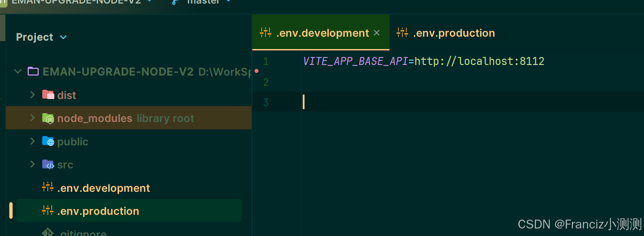Click the 'library root' label

166,118
